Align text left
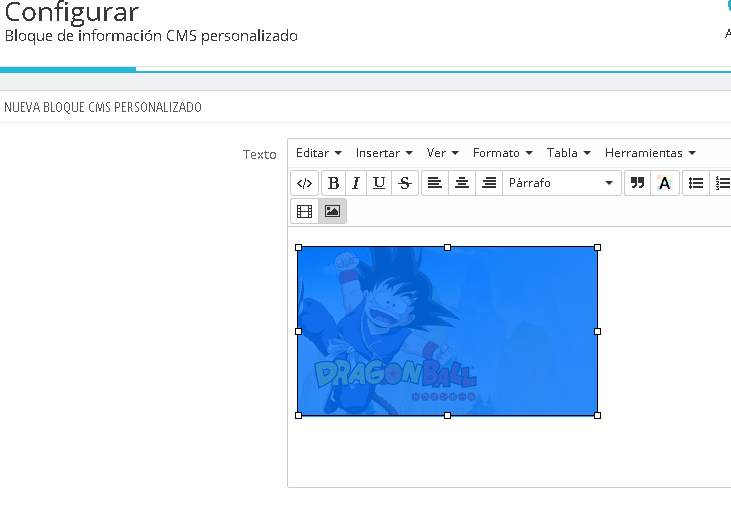Image resolution: width=731 pixels, height=505 pixels. (x=435, y=183)
